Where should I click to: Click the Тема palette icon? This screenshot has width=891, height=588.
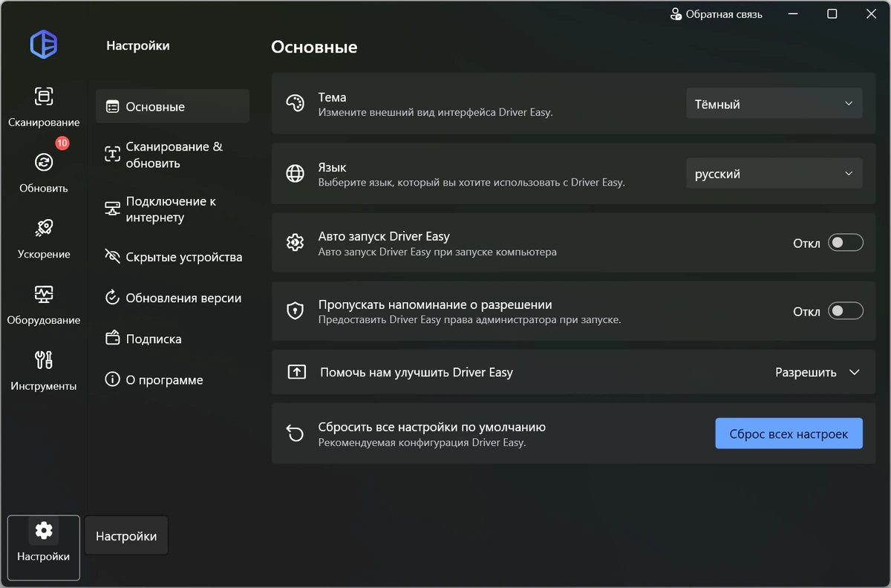(296, 104)
